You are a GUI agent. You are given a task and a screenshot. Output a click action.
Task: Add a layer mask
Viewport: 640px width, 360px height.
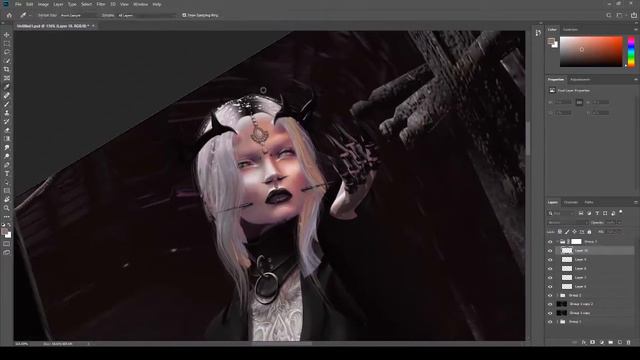click(x=593, y=342)
